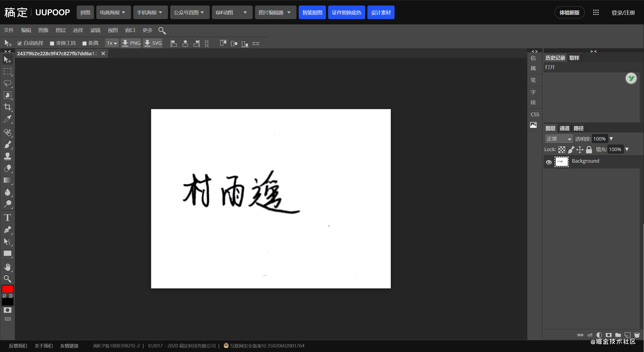This screenshot has width=644, height=352.
Task: Select the Lasso tool
Action: 8,83
